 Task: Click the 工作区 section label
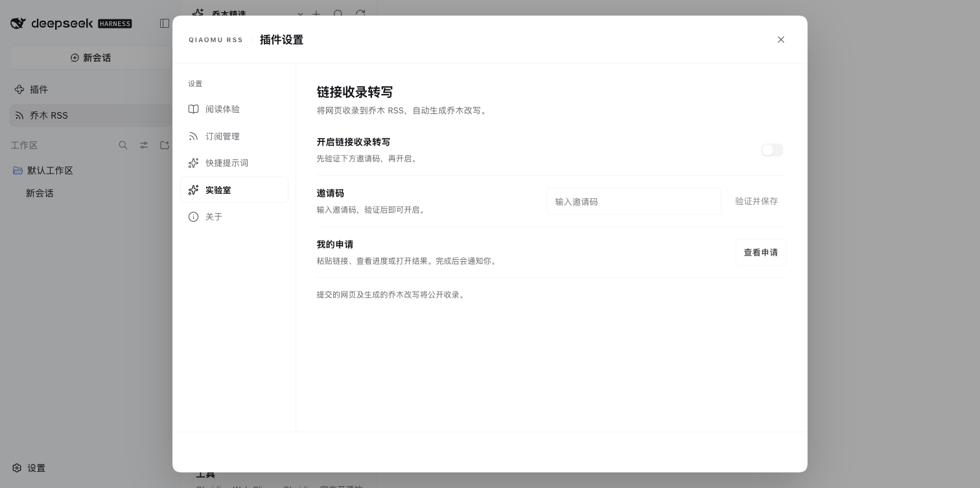(24, 145)
